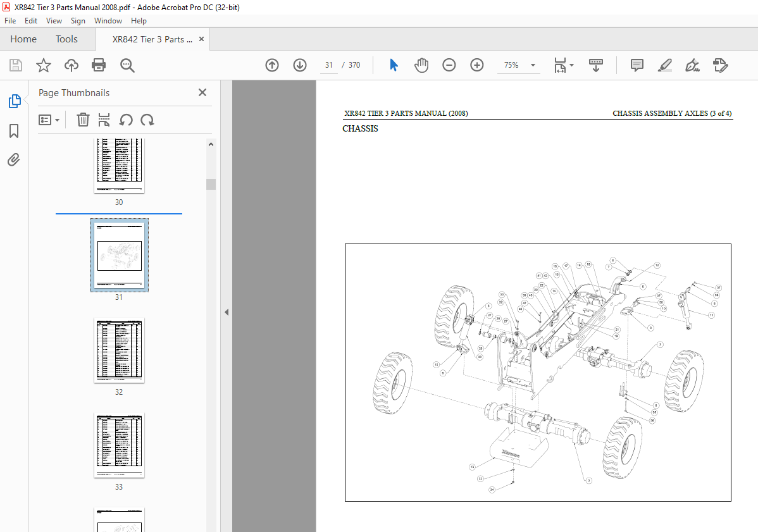The image size is (758, 532).
Task: Print the document
Action: (99, 65)
